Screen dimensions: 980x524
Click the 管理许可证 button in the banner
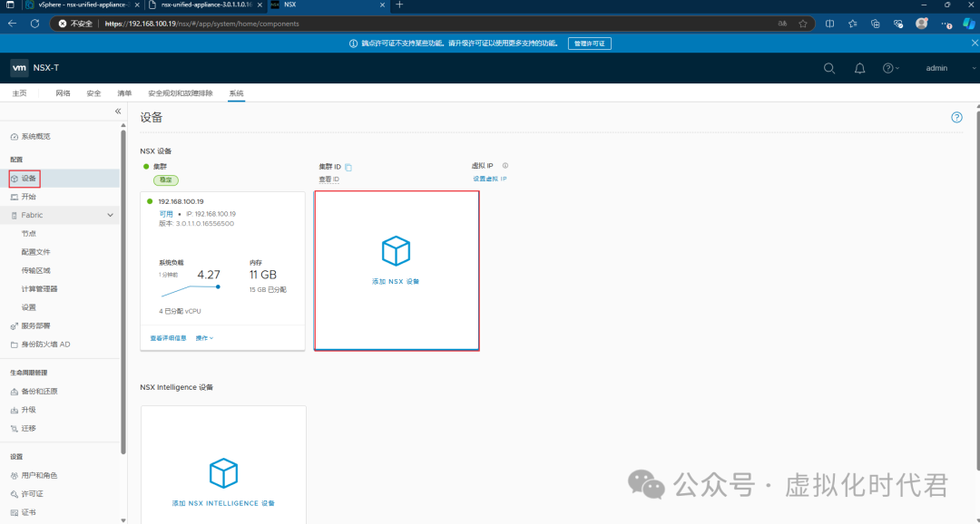coord(590,44)
